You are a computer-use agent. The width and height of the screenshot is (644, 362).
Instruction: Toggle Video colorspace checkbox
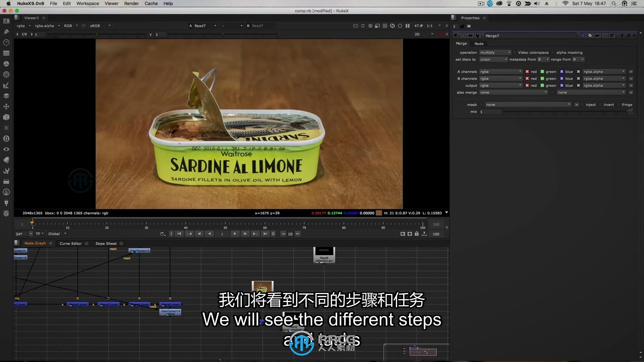[x=515, y=53]
